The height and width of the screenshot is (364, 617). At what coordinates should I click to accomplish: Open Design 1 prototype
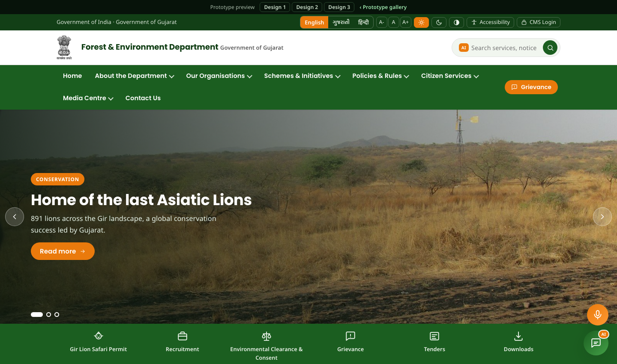(275, 7)
